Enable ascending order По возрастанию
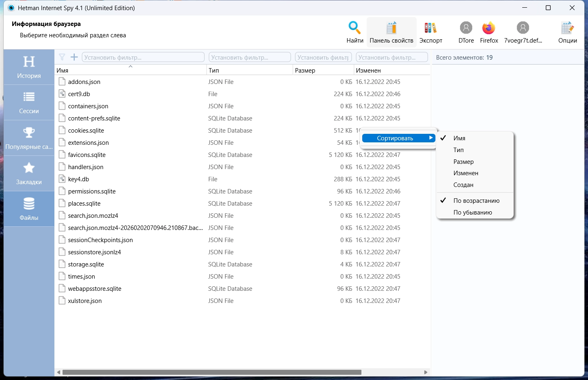 click(476, 201)
